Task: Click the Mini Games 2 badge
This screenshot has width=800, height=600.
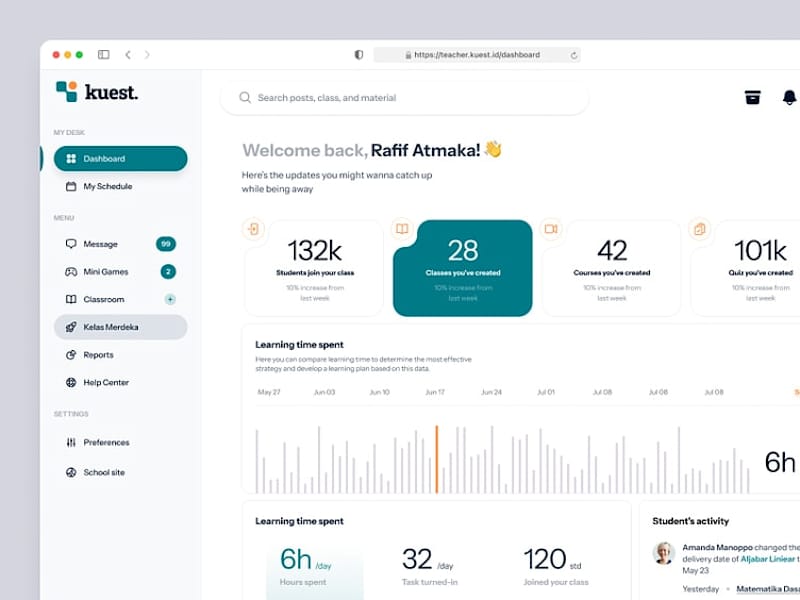Action: [168, 271]
